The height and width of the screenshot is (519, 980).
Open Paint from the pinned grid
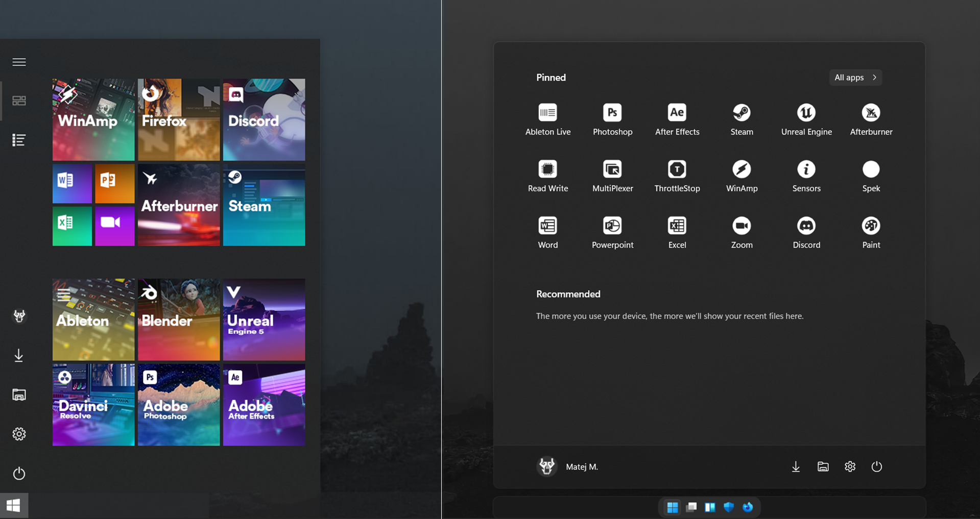(x=871, y=231)
